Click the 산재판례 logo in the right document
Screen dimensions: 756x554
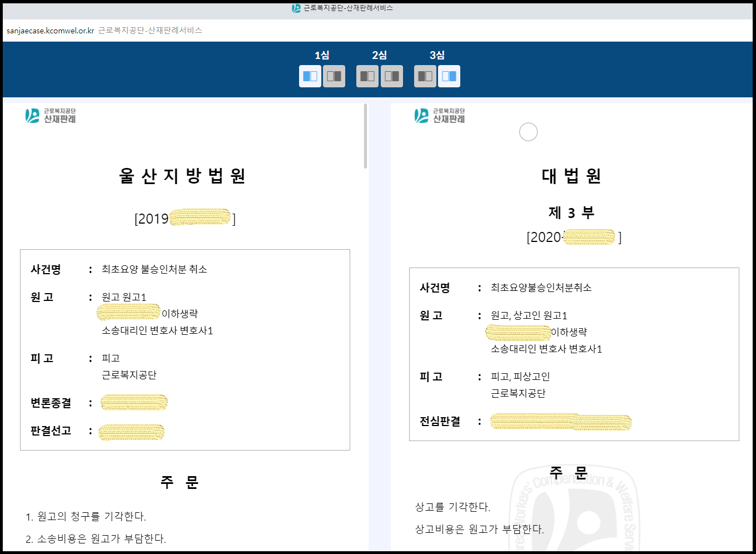tap(440, 116)
